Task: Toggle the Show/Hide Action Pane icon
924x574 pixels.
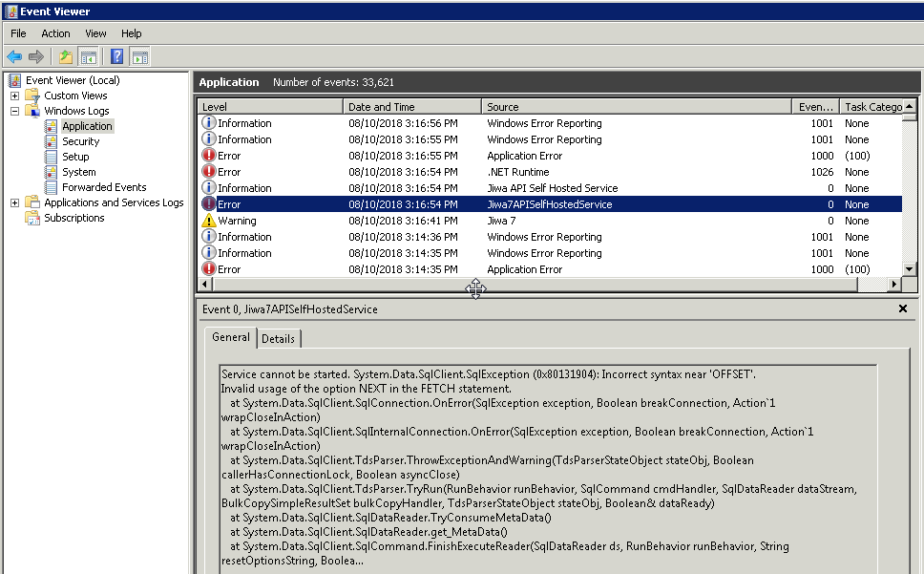Action: pos(139,57)
